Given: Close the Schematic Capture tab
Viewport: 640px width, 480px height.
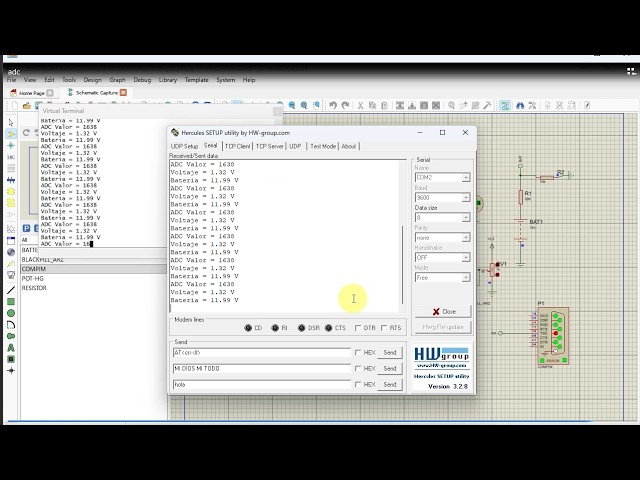Looking at the screenshot, I should click(123, 93).
